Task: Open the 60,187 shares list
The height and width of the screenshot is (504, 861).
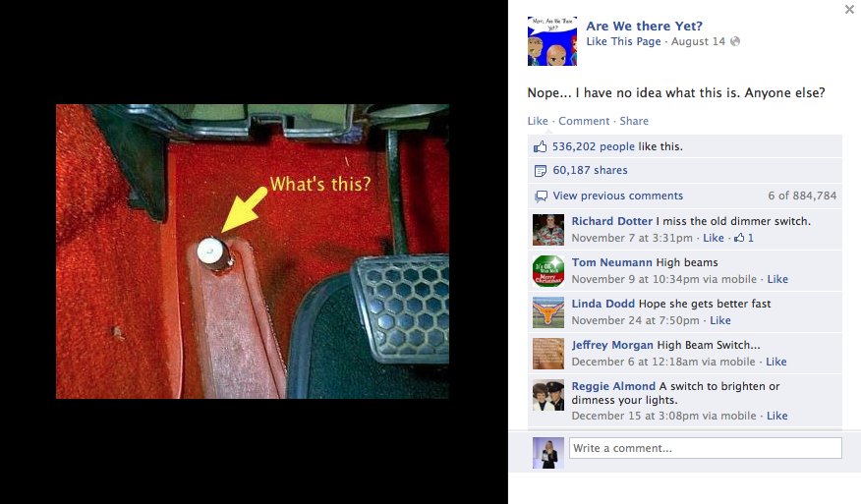Action: tap(590, 170)
